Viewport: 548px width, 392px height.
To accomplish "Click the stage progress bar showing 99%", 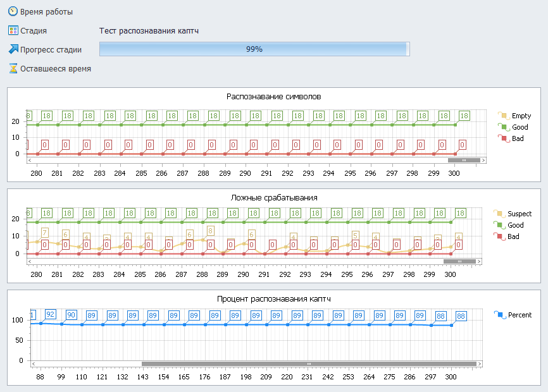I will (254, 49).
